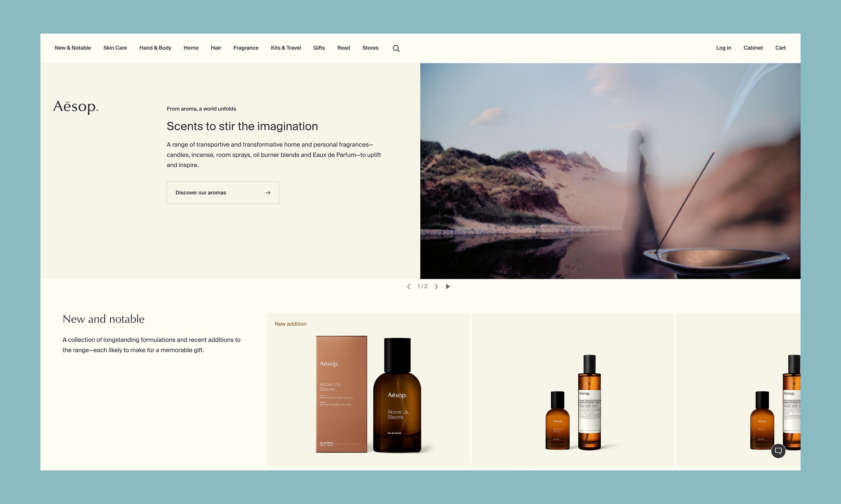Expand the Hand & Body menu
841x504 pixels.
(x=155, y=48)
